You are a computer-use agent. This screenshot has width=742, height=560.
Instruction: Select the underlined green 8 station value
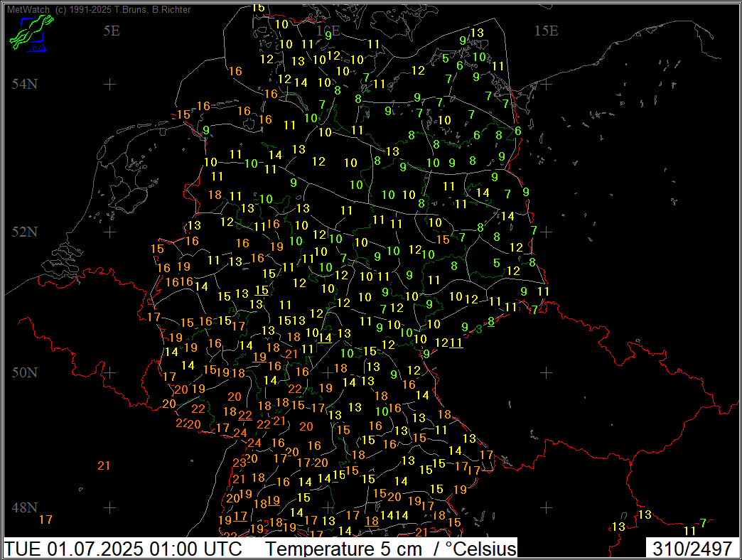click(491, 322)
